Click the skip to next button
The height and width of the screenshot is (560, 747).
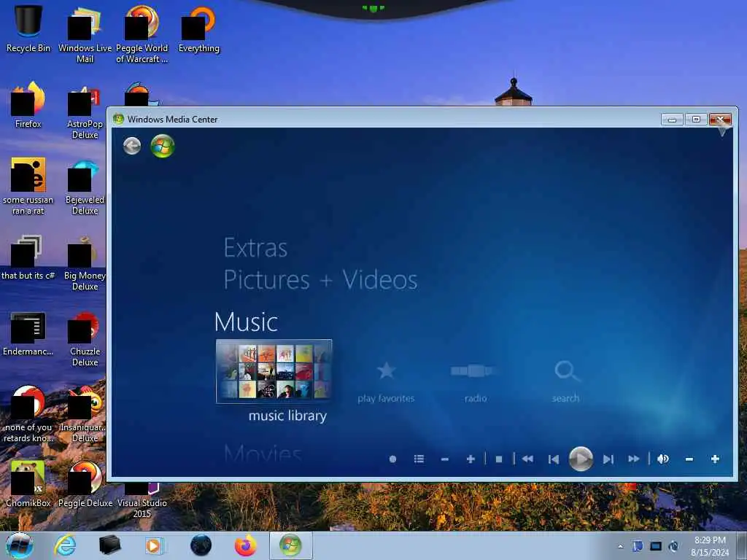click(608, 459)
